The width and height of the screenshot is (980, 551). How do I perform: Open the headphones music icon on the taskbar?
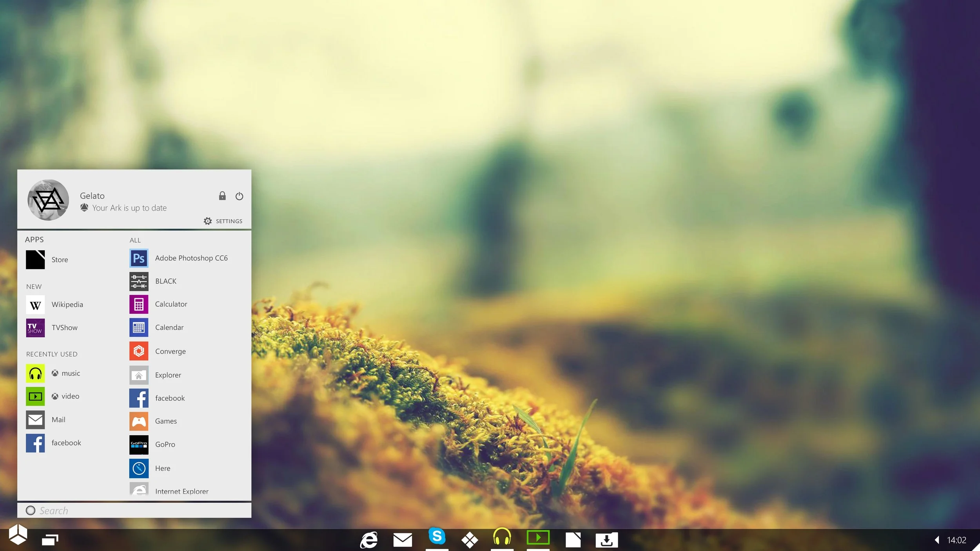(502, 536)
